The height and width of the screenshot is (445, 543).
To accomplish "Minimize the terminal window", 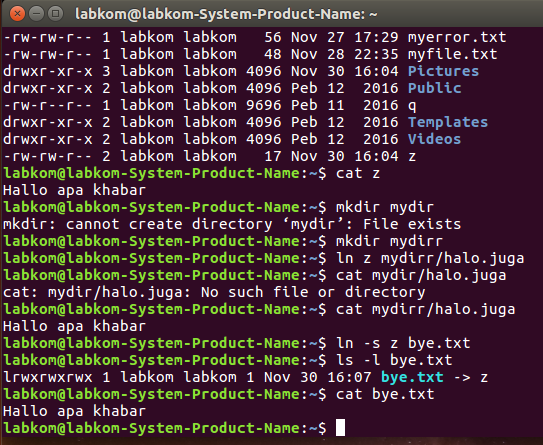I will pos(36,14).
